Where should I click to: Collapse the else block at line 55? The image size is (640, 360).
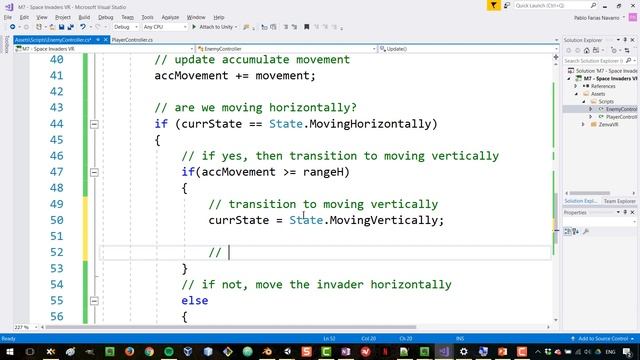[x=94, y=301]
